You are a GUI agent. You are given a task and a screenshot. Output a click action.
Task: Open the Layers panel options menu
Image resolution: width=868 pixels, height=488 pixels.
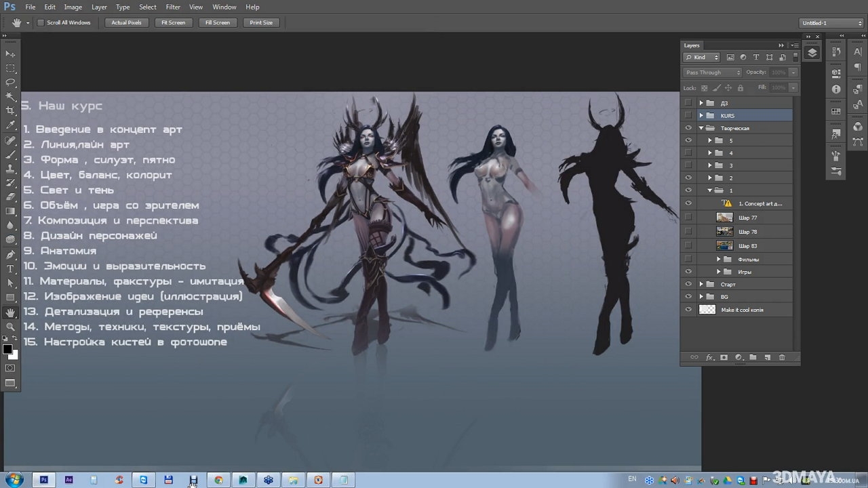[794, 45]
